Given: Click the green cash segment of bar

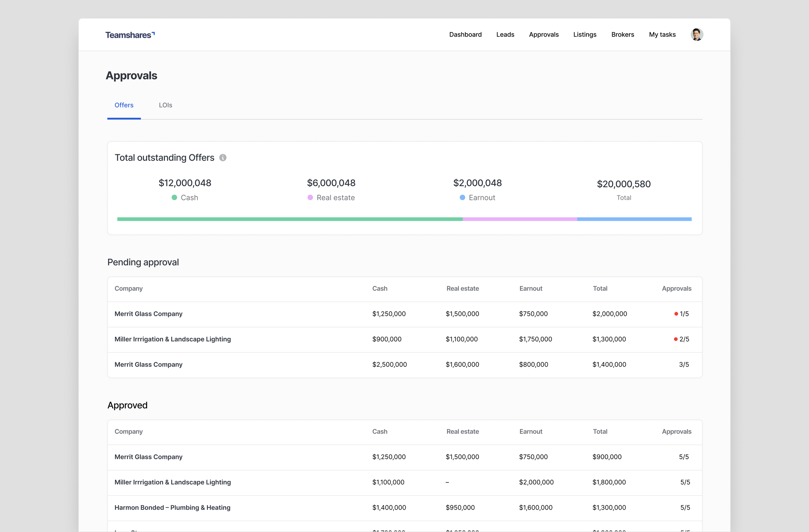Looking at the screenshot, I should pyautogui.click(x=290, y=220).
